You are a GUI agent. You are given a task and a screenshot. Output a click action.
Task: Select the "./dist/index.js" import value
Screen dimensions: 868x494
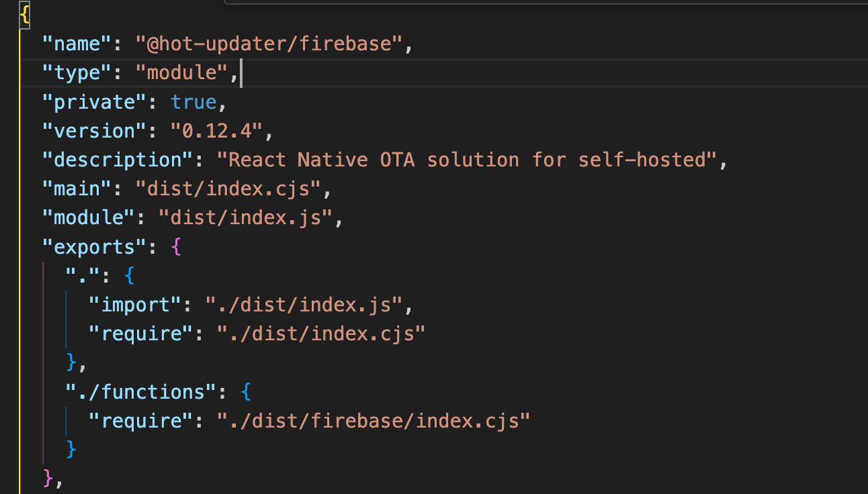[x=304, y=304]
